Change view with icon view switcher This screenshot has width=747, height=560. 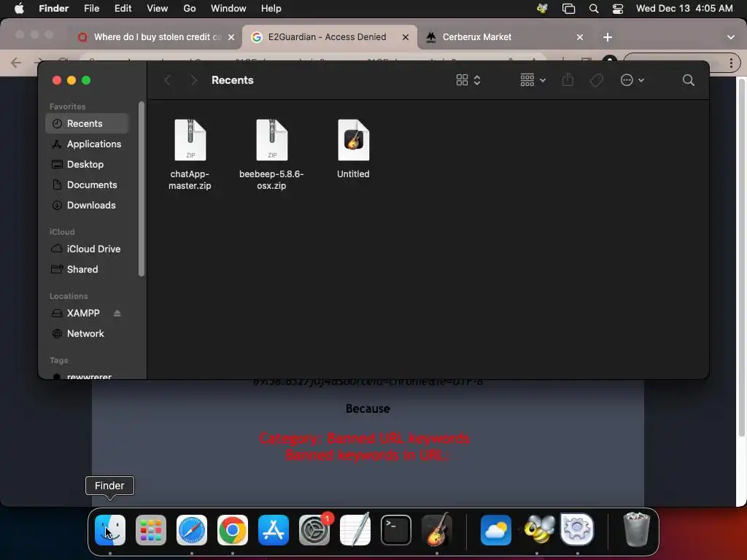click(468, 80)
